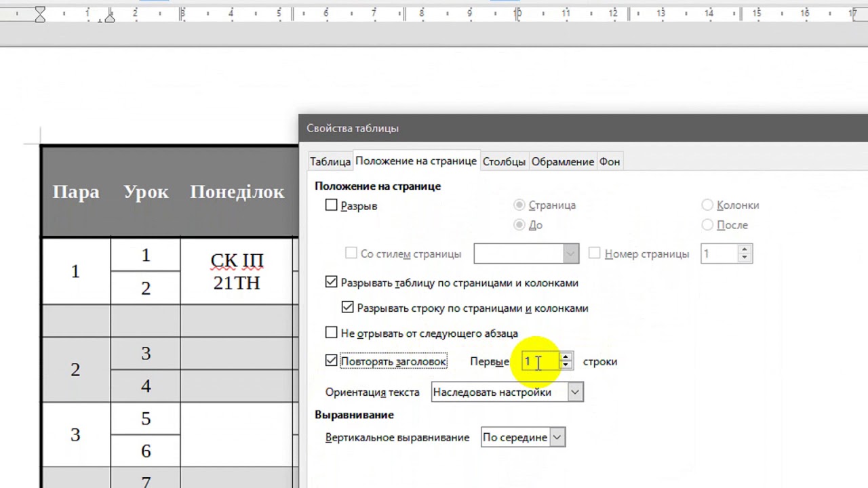Choose the До radio option
The height and width of the screenshot is (488, 868).
[x=520, y=225]
